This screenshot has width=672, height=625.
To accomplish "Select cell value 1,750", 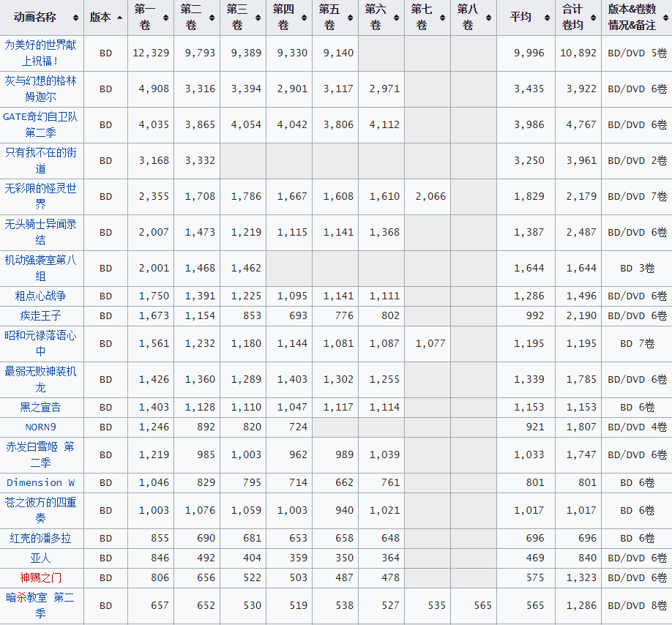I will tap(154, 296).
